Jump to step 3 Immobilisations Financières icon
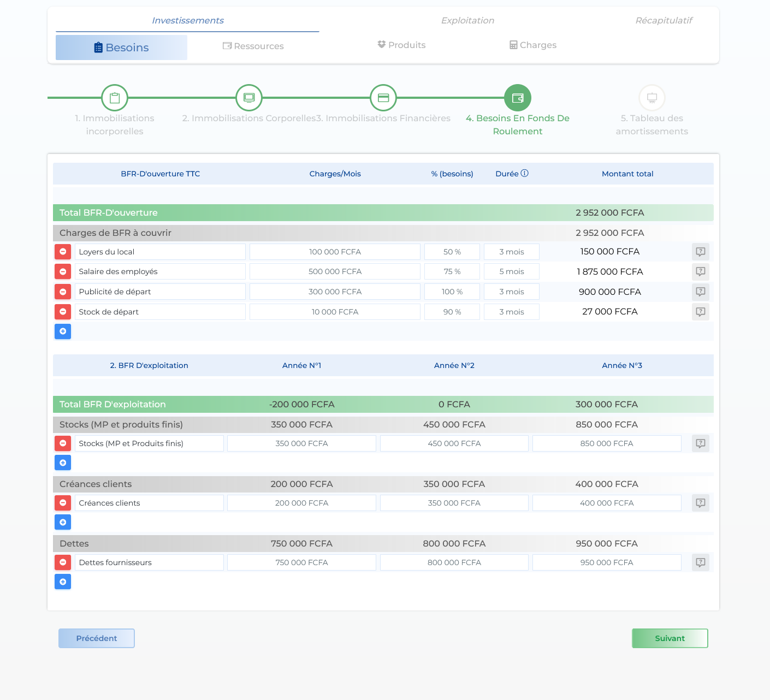Viewport: 770px width, 700px height. pyautogui.click(x=383, y=98)
